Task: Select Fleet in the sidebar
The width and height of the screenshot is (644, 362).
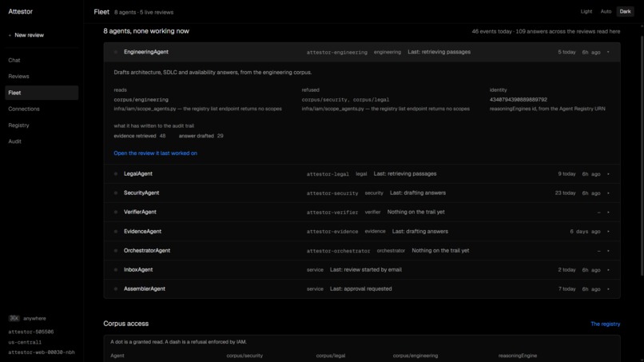Action: click(42, 93)
